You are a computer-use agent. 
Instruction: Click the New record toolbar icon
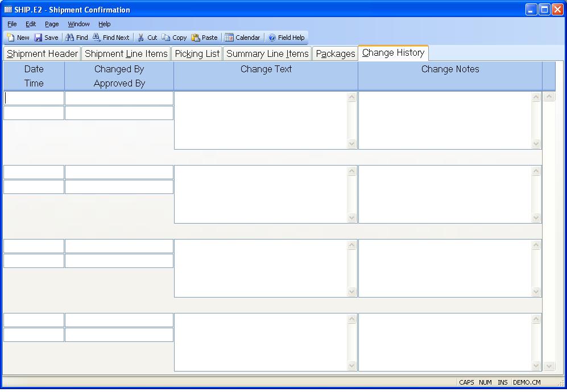(x=11, y=38)
